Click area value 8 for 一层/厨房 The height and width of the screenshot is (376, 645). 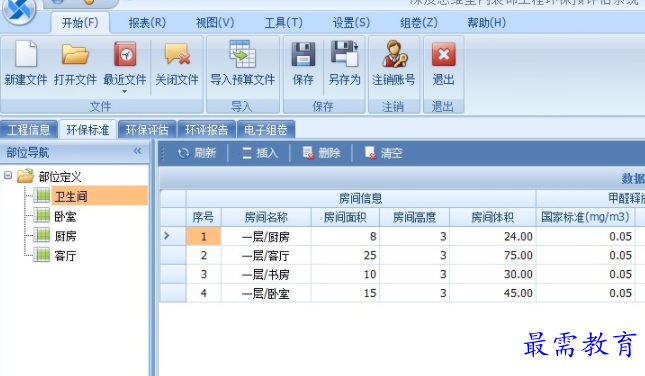click(345, 237)
